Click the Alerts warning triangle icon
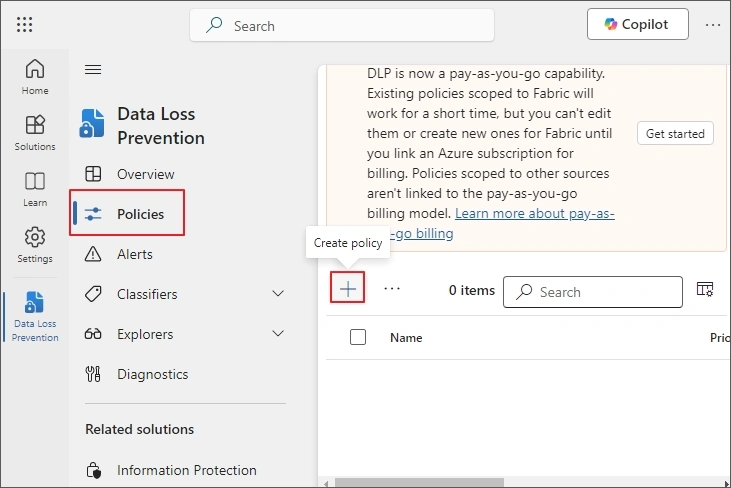 (x=93, y=254)
